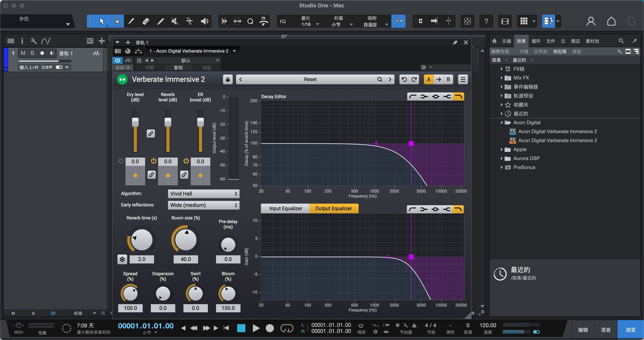Select the Eraser tool
Image resolution: width=644 pixels, height=340 pixels.
pyautogui.click(x=146, y=21)
